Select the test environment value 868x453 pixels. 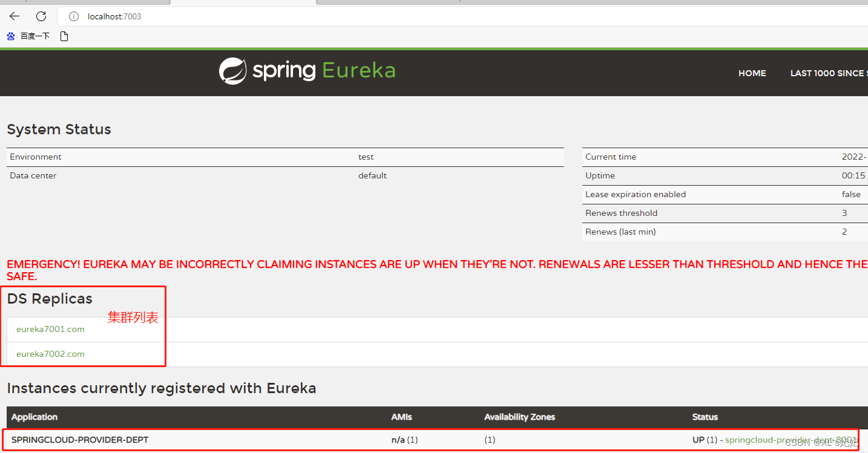pos(366,157)
